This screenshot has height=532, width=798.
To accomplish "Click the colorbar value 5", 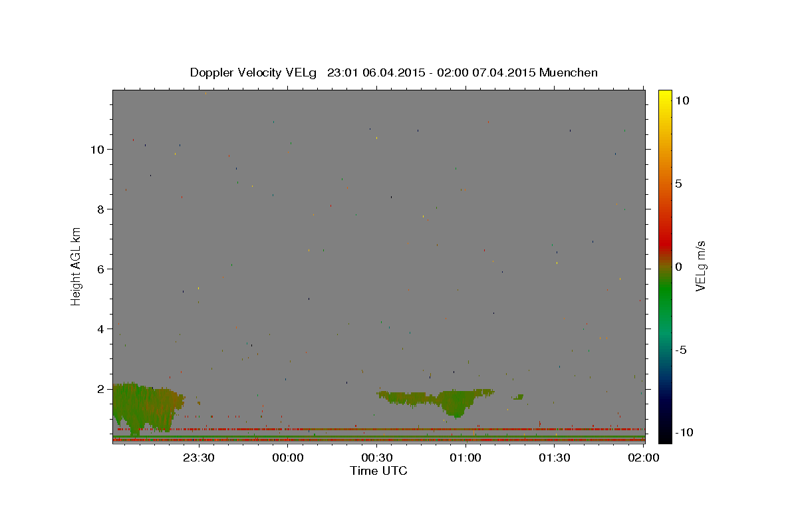I will (x=678, y=184).
